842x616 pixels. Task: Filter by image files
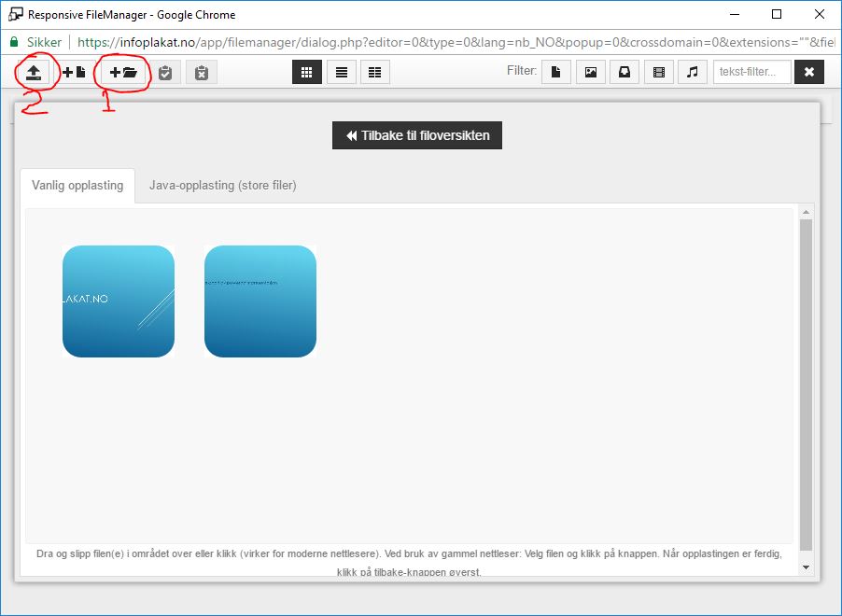[x=590, y=72]
